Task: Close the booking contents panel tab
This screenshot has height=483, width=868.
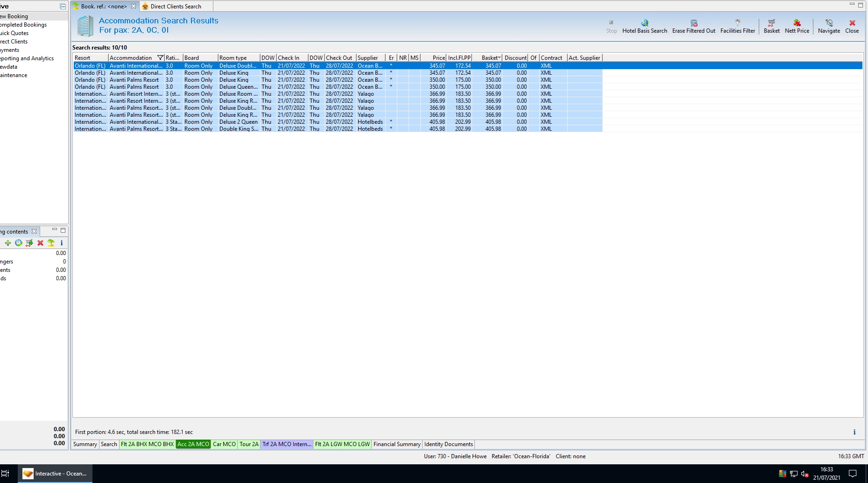Action: tap(34, 231)
